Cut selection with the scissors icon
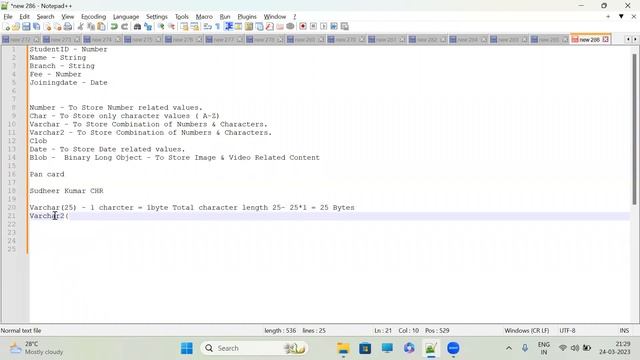This screenshot has width=640, height=360. pos(80,27)
